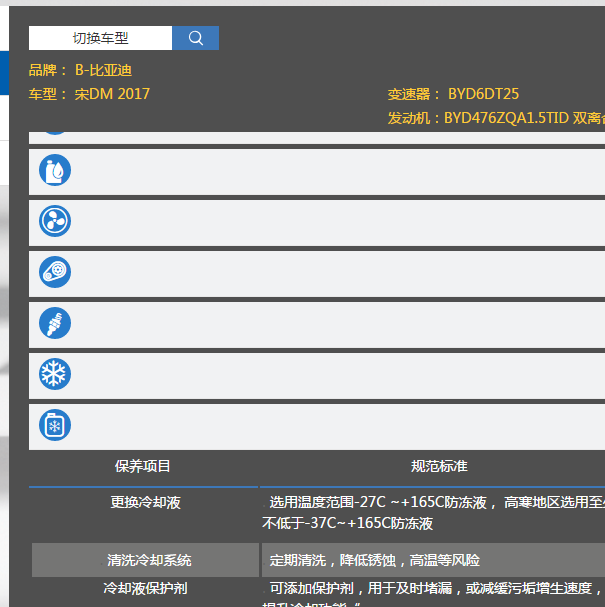This screenshot has height=607, width=605.
Task: Select the 冷却液保护剂 table cell
Action: pos(146,588)
